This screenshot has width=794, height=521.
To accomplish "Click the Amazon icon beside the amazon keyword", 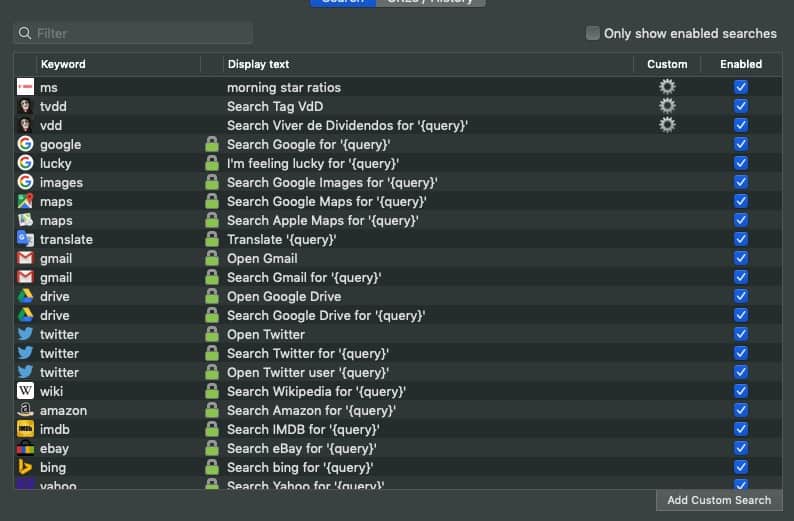I will click(x=25, y=410).
